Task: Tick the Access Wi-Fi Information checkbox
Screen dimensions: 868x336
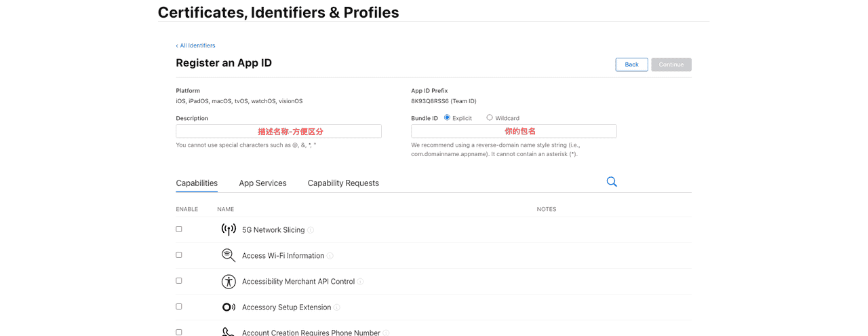Action: [x=179, y=255]
